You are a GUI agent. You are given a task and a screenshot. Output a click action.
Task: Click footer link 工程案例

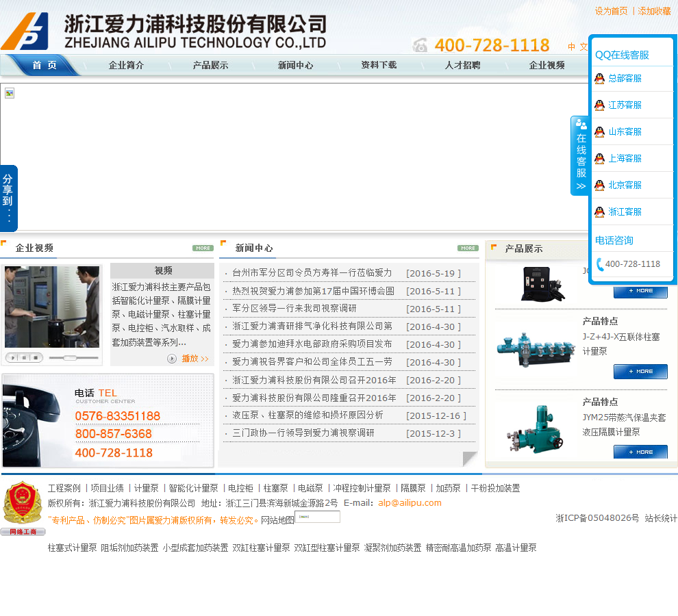pyautogui.click(x=64, y=488)
